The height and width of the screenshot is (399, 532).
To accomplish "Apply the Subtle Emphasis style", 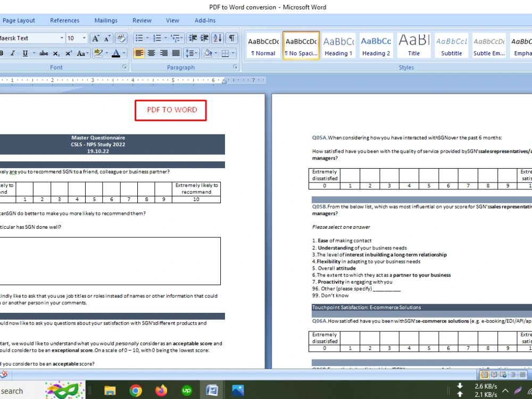I will [489, 46].
